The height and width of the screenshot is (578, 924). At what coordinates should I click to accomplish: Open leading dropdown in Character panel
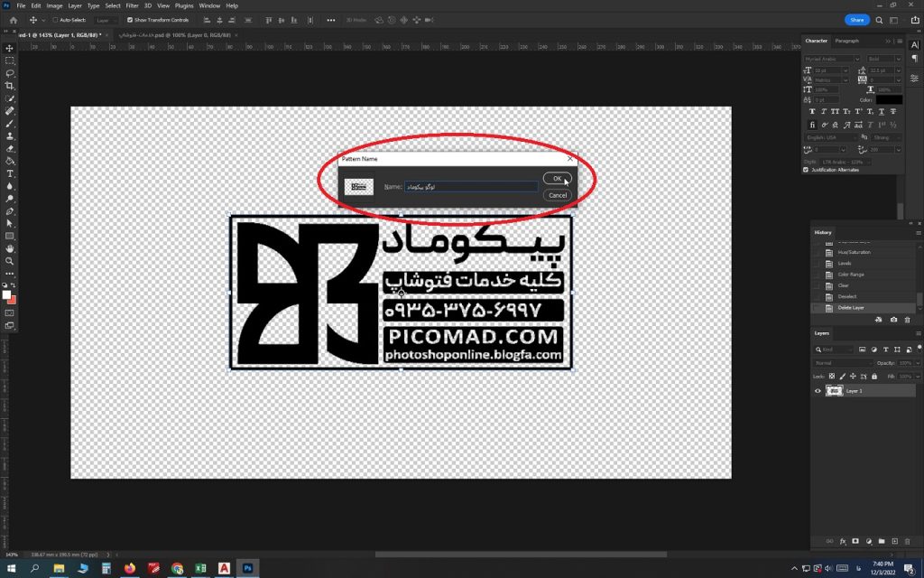(x=898, y=70)
